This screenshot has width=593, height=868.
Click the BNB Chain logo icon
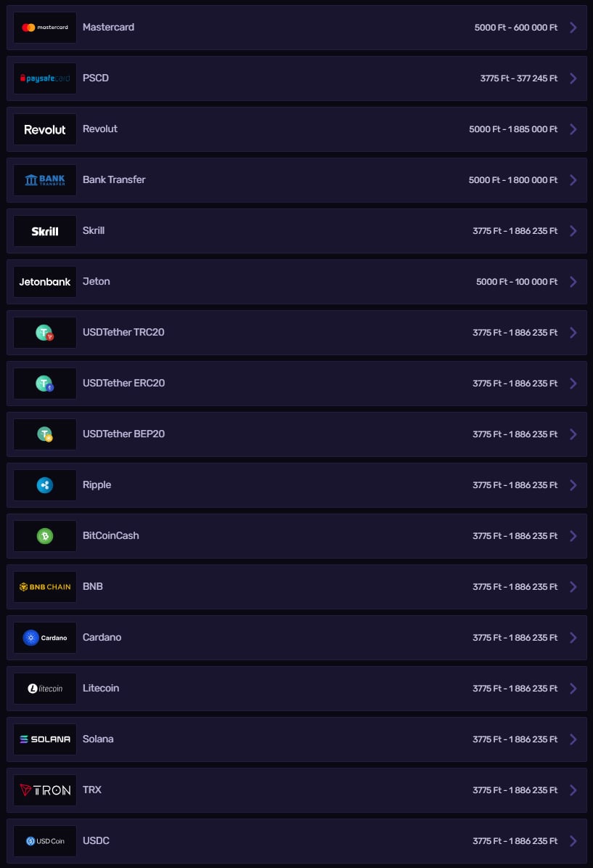[x=45, y=587]
